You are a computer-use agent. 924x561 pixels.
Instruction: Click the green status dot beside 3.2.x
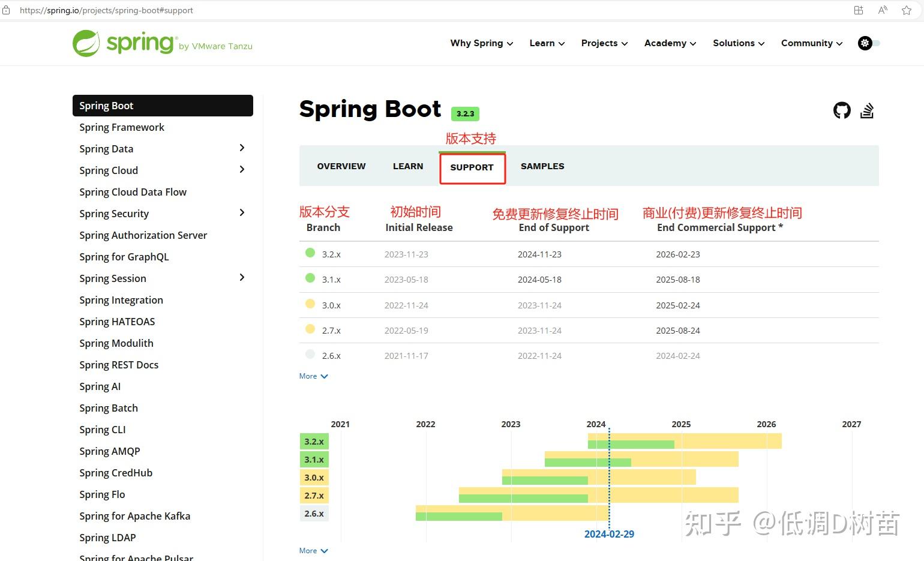point(310,253)
